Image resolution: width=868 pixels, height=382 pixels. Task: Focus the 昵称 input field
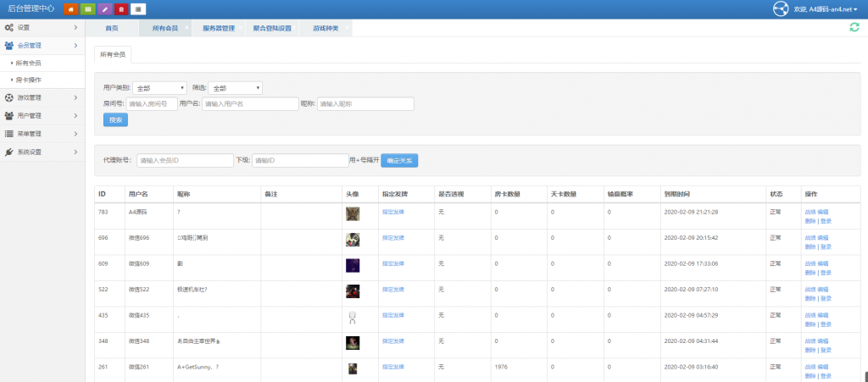pyautogui.click(x=365, y=104)
